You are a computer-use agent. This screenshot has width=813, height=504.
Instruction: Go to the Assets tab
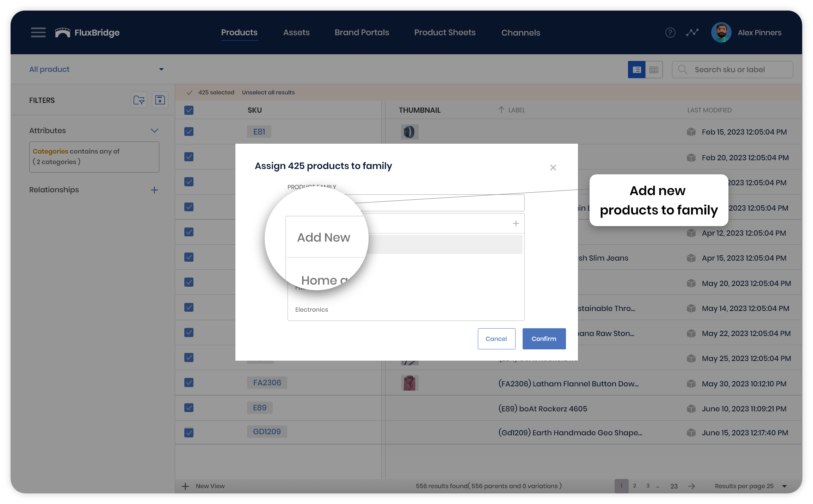pyautogui.click(x=296, y=33)
